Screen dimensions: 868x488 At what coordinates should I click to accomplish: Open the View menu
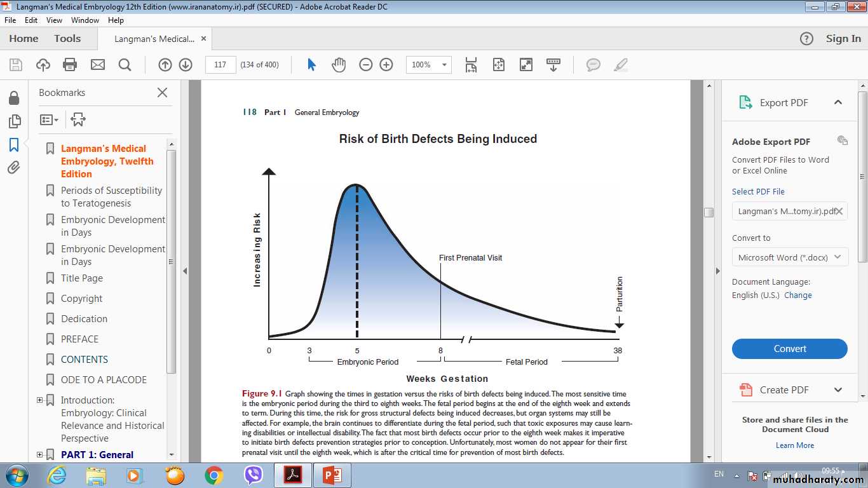(54, 20)
